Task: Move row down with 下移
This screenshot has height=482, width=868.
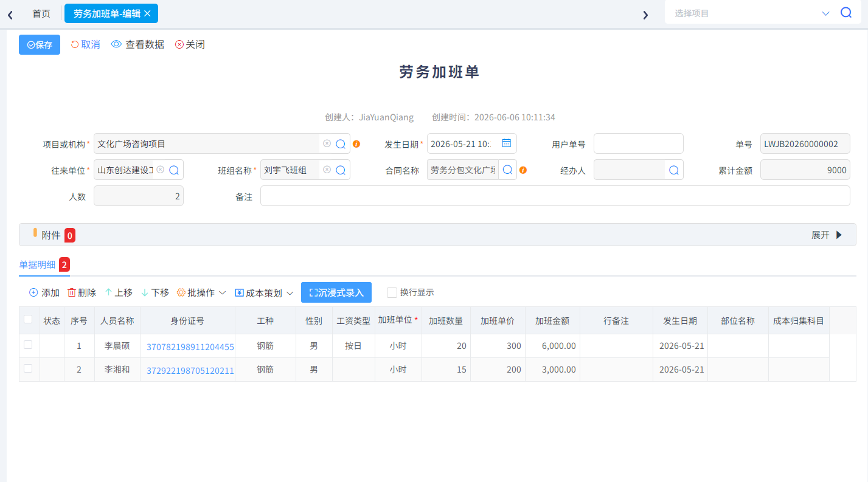Action: coord(155,293)
